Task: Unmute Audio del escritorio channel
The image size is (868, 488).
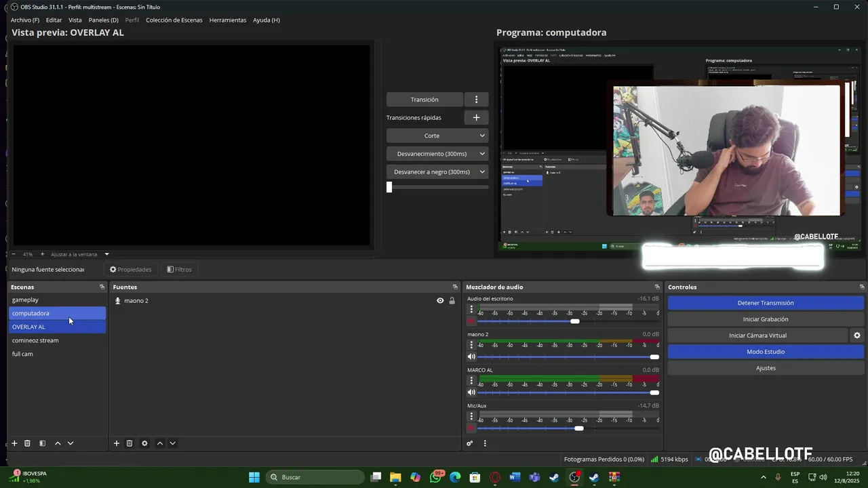Action: (471, 321)
